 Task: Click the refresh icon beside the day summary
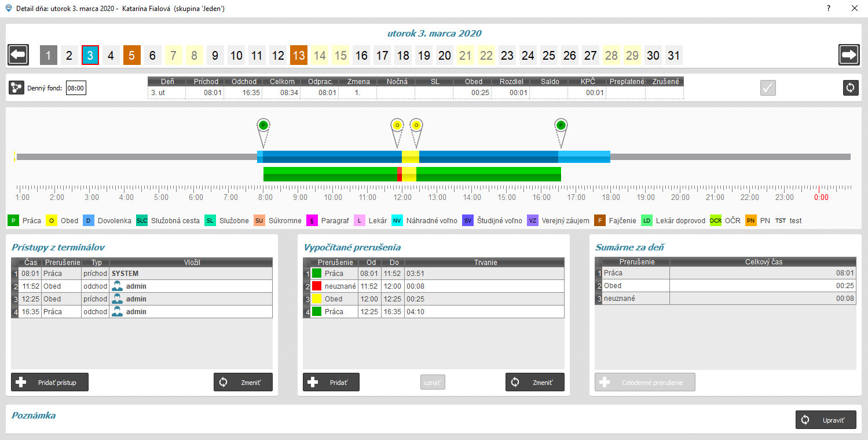850,88
